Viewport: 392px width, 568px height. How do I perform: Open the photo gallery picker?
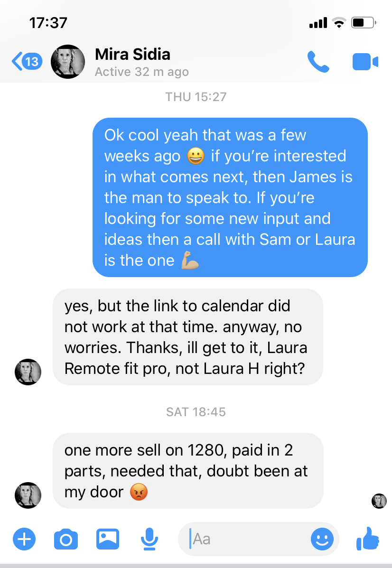coord(108,539)
